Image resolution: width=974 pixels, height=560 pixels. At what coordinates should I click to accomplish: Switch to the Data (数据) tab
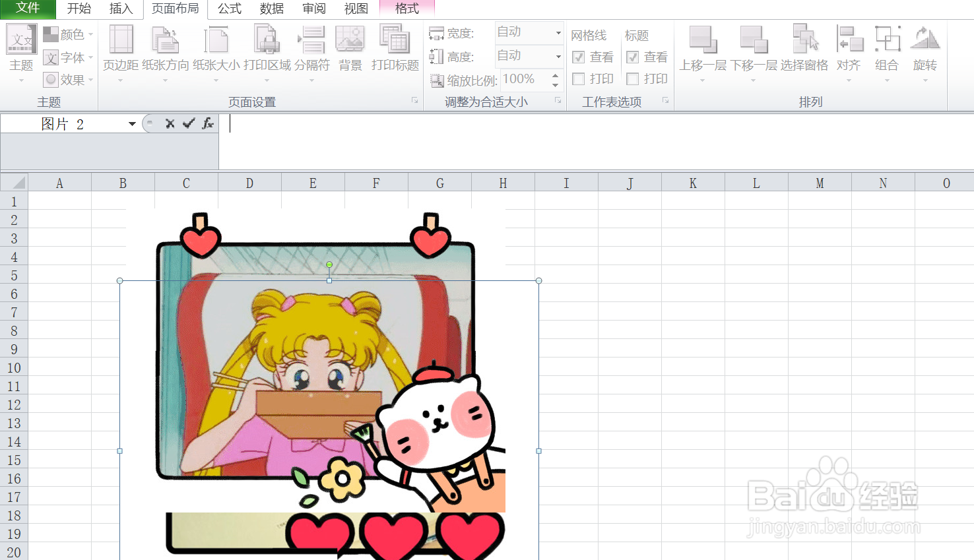(272, 9)
